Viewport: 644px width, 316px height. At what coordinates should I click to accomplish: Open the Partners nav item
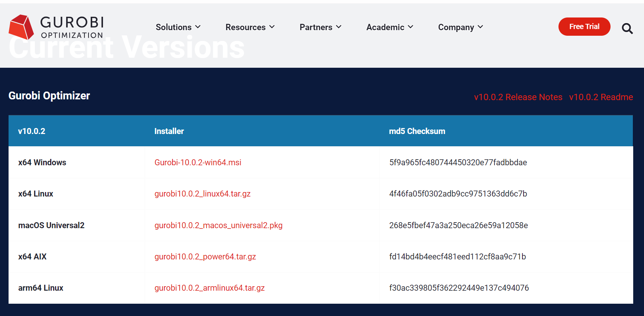click(x=316, y=27)
